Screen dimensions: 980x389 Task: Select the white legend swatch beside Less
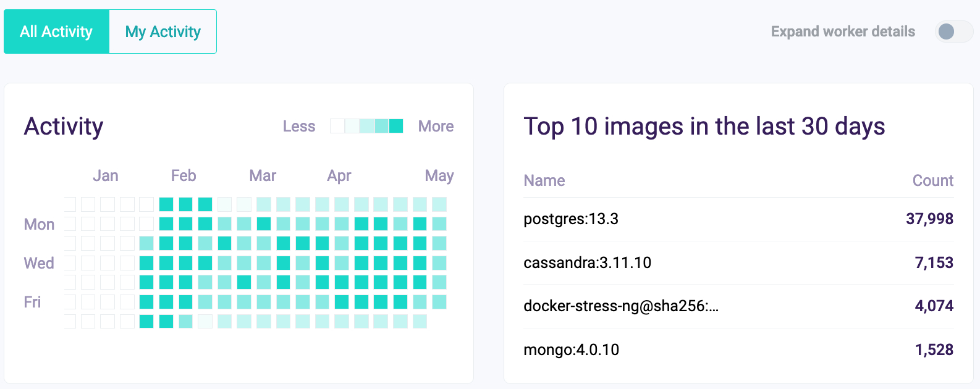point(337,126)
